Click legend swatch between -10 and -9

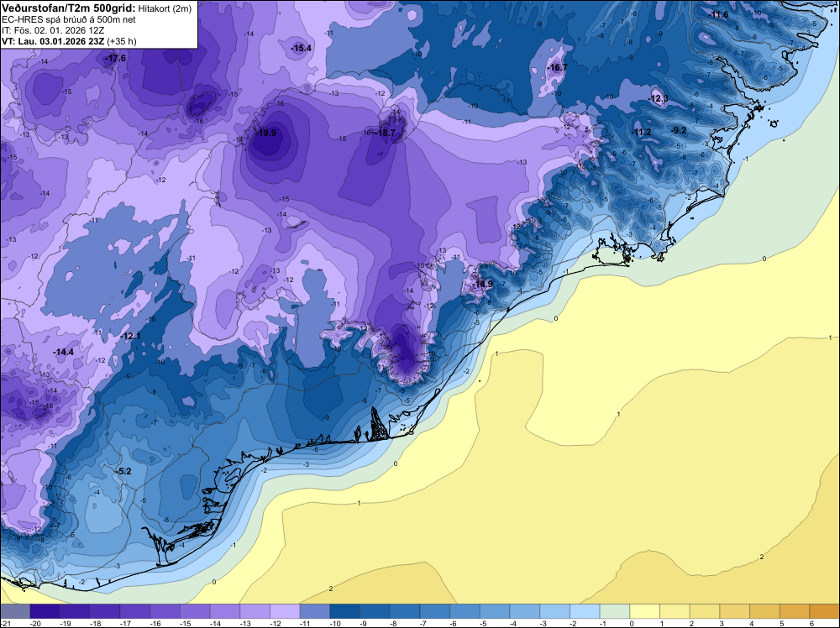(x=345, y=610)
